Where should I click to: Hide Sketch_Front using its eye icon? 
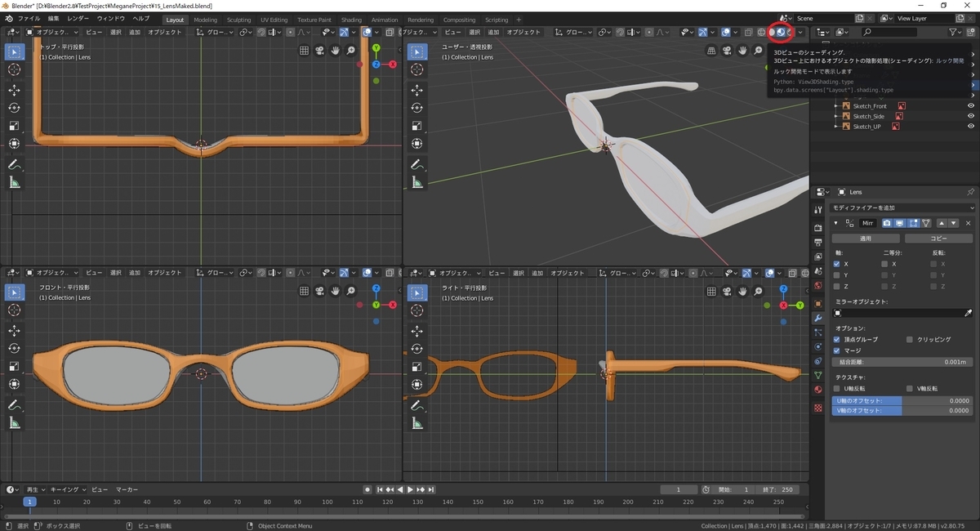point(971,106)
